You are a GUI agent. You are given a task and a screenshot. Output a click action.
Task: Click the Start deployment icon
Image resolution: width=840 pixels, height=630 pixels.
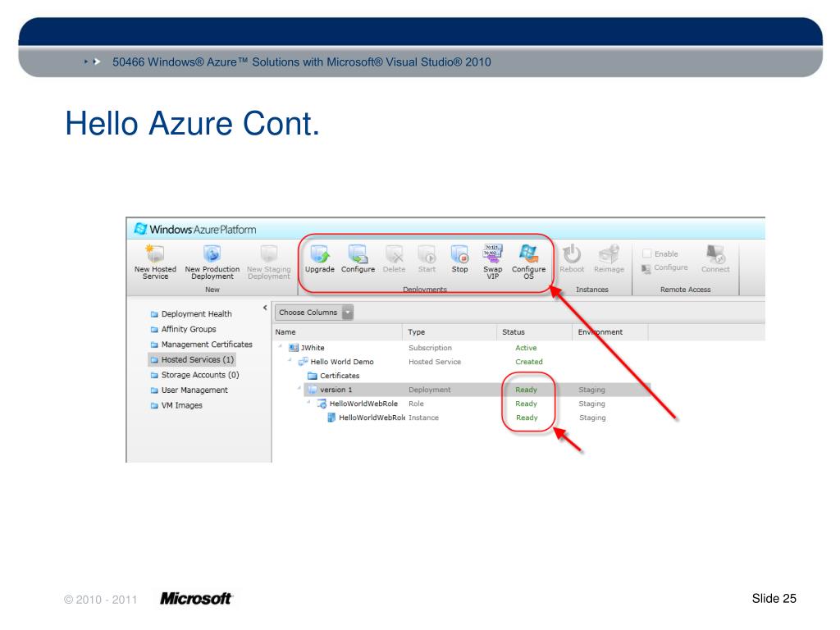pyautogui.click(x=427, y=254)
